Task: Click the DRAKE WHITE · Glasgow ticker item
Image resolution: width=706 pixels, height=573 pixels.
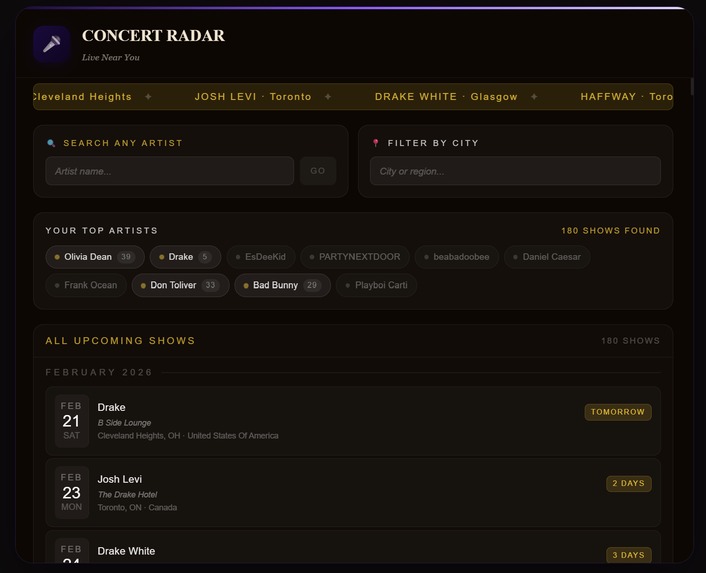Action: coord(446,97)
